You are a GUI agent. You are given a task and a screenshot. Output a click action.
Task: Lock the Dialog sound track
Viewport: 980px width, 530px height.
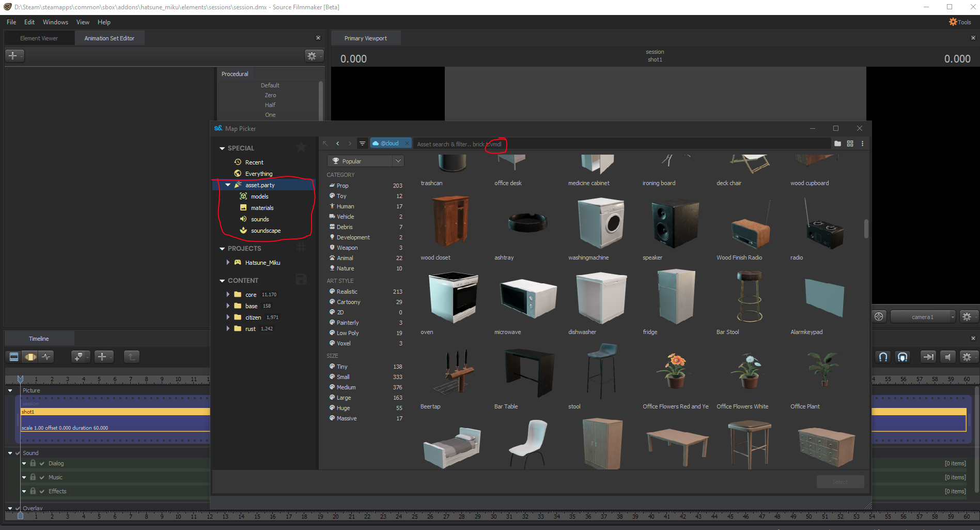33,463
